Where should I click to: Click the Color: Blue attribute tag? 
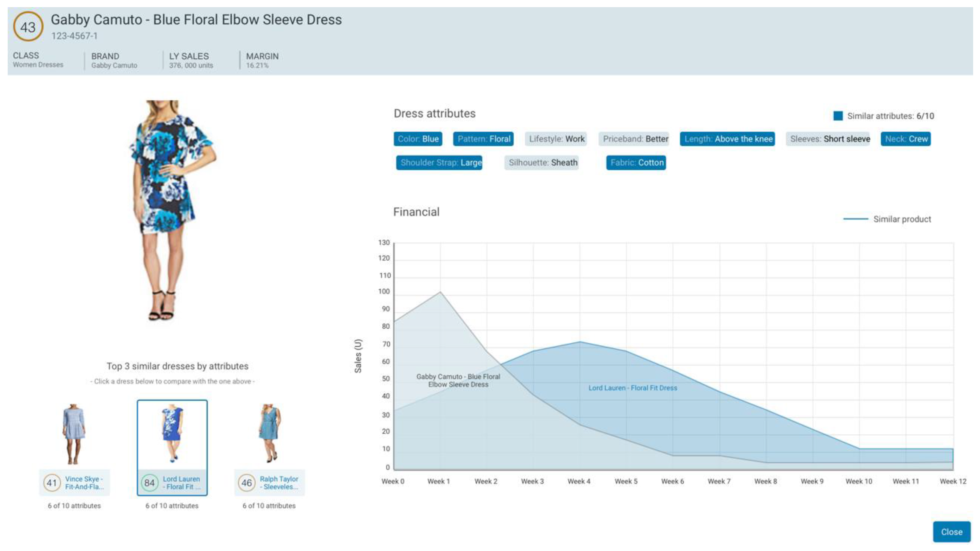[418, 139]
